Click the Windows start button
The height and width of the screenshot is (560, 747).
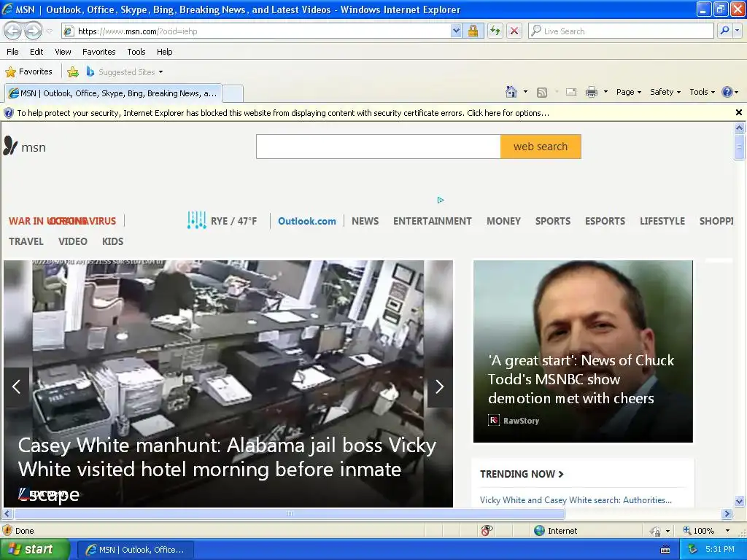[35, 550]
